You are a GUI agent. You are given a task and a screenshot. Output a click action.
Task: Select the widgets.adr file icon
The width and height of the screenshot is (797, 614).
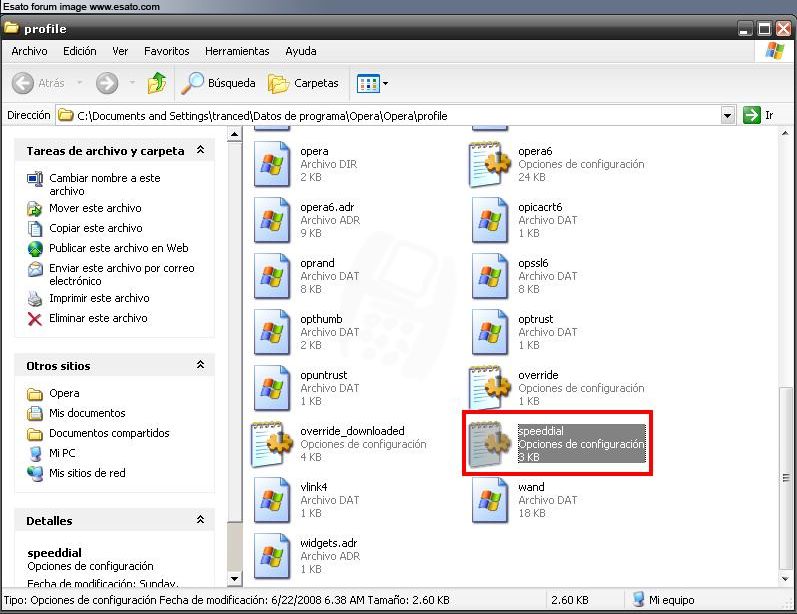point(272,556)
